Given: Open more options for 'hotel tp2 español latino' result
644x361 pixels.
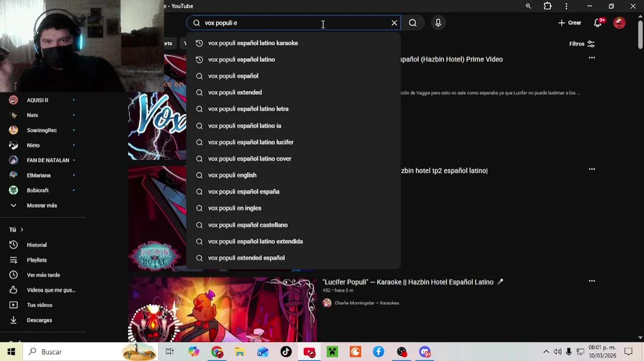Looking at the screenshot, I should [x=592, y=169].
